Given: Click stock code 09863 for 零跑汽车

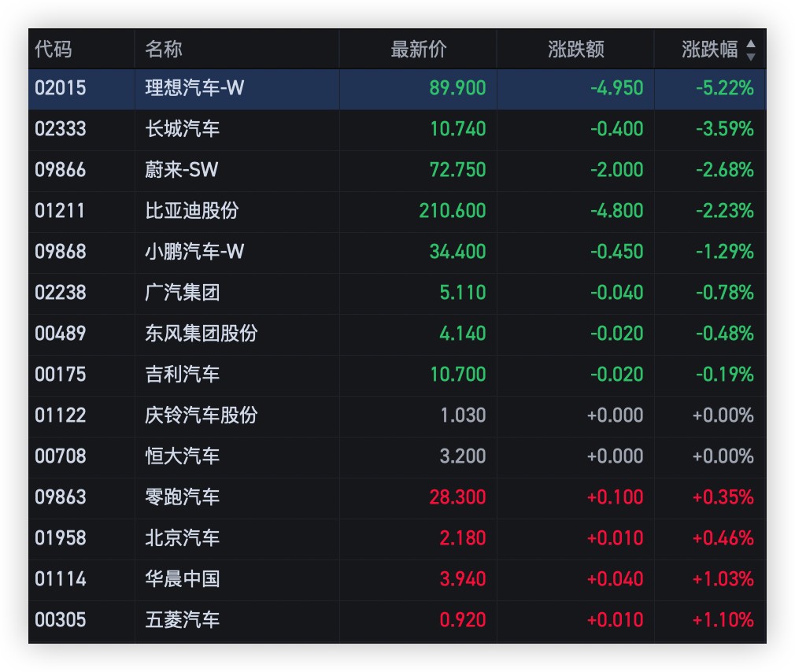Looking at the screenshot, I should coord(60,497).
